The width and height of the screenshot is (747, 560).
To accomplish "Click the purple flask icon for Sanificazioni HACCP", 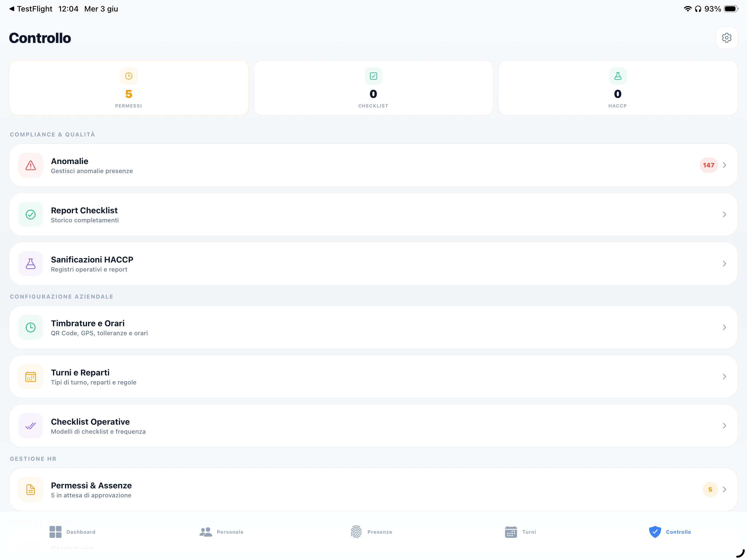I will tap(31, 264).
